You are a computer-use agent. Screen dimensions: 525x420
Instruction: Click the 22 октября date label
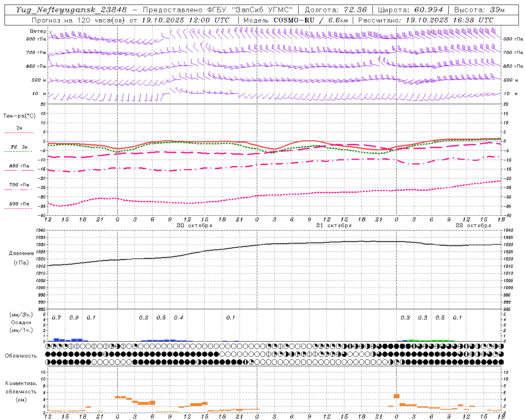[x=473, y=226]
